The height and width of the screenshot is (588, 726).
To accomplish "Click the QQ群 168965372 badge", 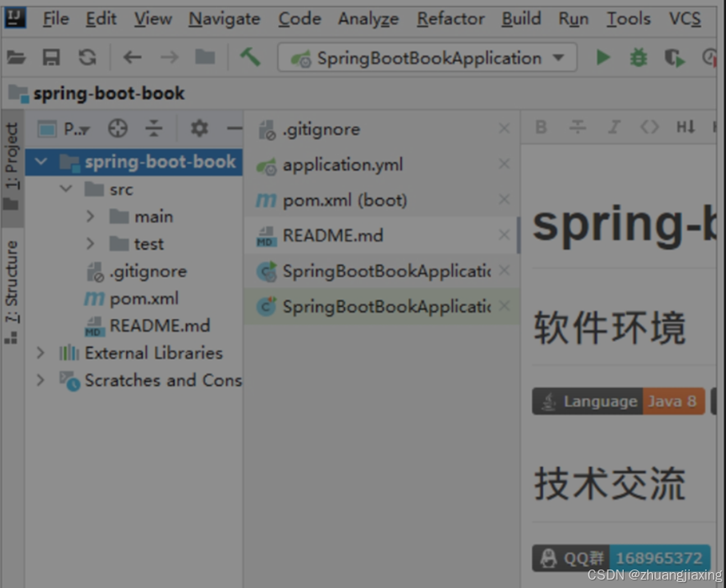I will (621, 558).
